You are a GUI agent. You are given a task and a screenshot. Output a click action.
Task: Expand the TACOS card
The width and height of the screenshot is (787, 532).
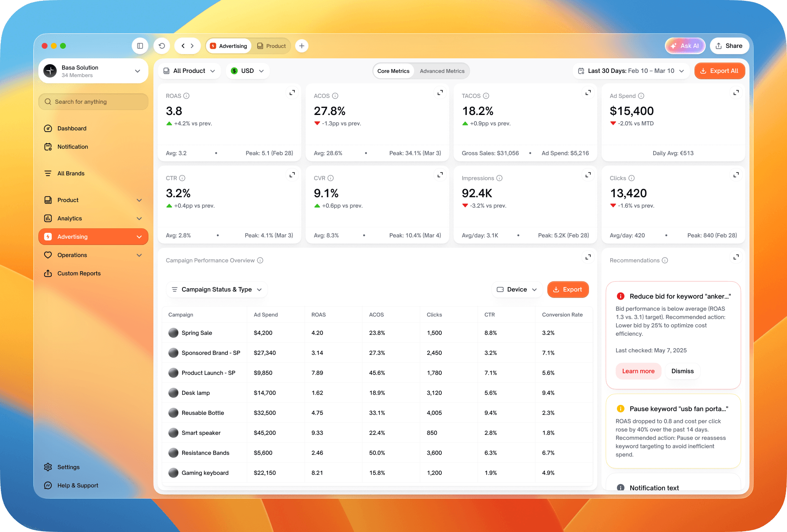(588, 92)
